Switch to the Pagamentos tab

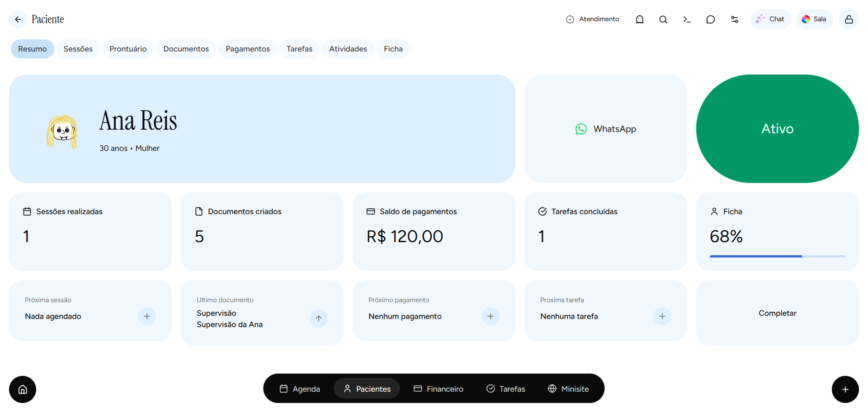pos(248,49)
